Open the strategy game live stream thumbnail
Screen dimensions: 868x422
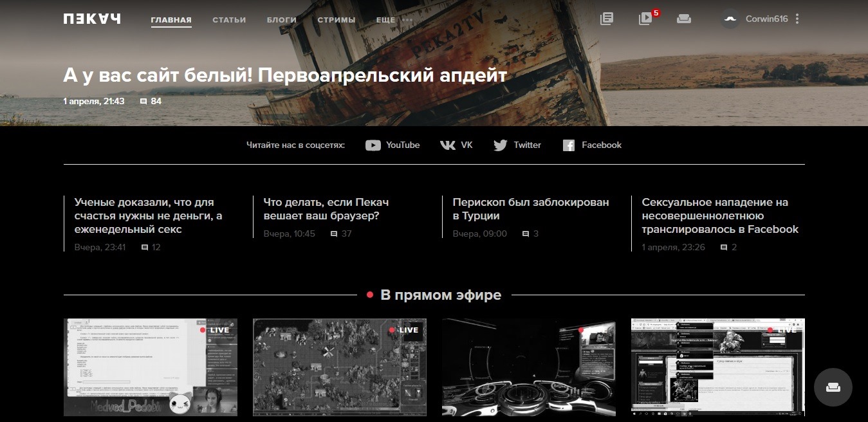339,367
